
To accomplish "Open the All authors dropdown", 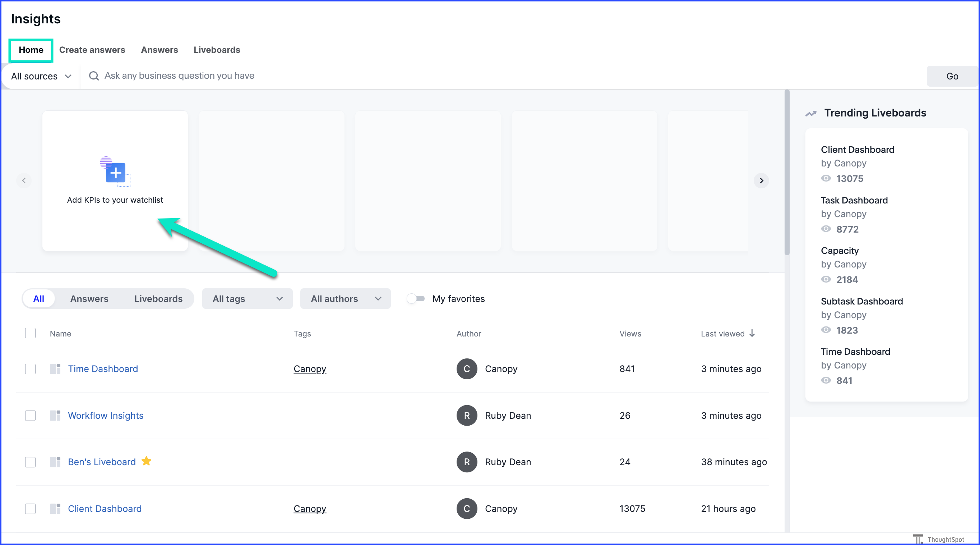I will [346, 299].
